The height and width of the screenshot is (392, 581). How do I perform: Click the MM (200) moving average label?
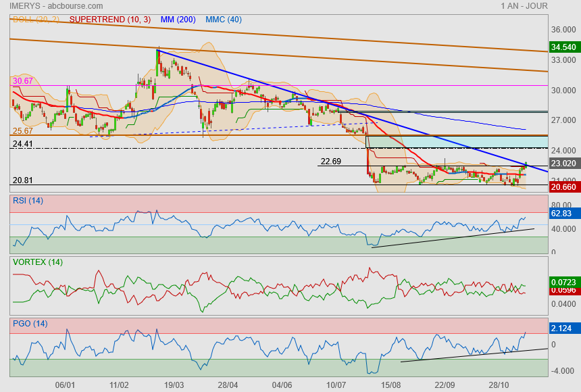[x=178, y=20]
